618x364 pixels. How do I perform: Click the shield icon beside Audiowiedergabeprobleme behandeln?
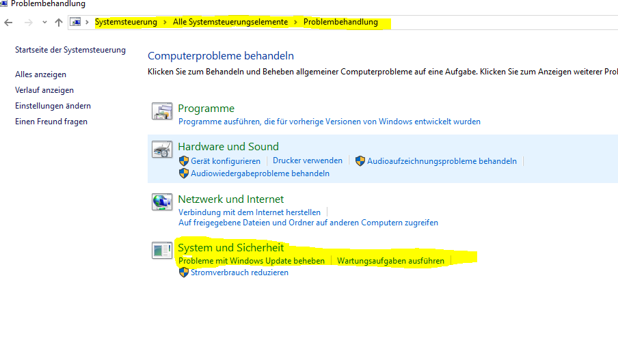coord(184,173)
